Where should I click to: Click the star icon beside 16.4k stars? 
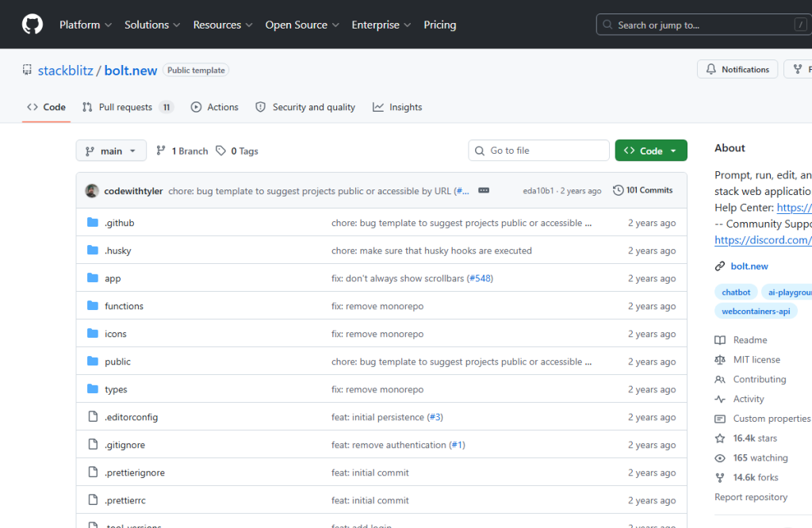click(x=720, y=438)
